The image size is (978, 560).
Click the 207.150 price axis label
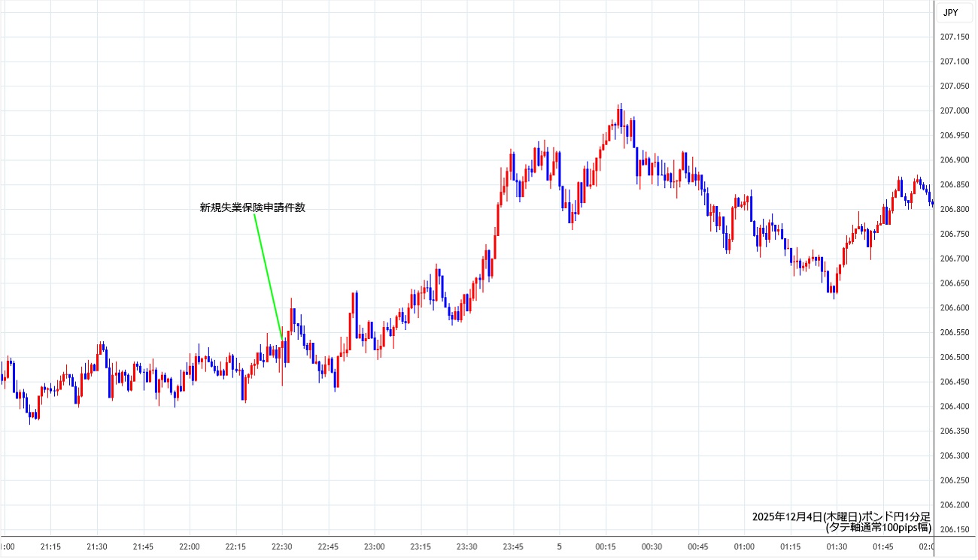coord(954,37)
